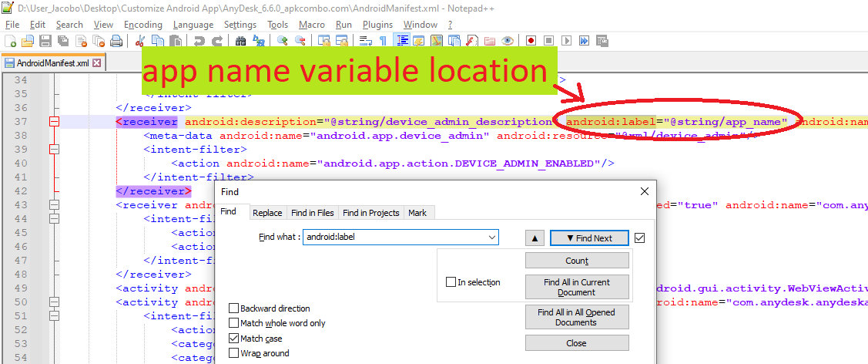Click the Save Recorded Macro icon
Viewport: 868px width, 364px height.
602,41
